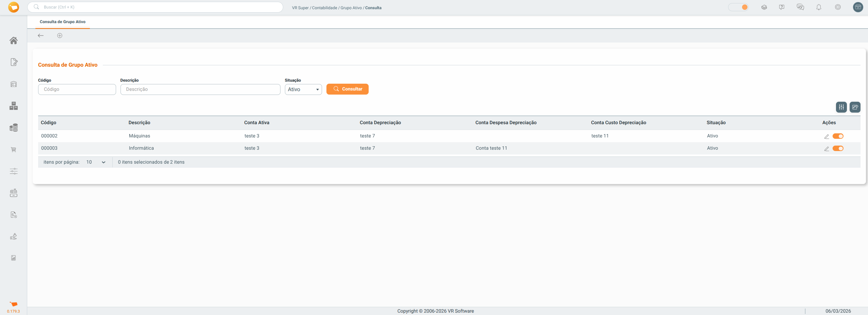The image size is (868, 315).
Task: Edit the Máquinas row with pencil icon
Action: [826, 136]
